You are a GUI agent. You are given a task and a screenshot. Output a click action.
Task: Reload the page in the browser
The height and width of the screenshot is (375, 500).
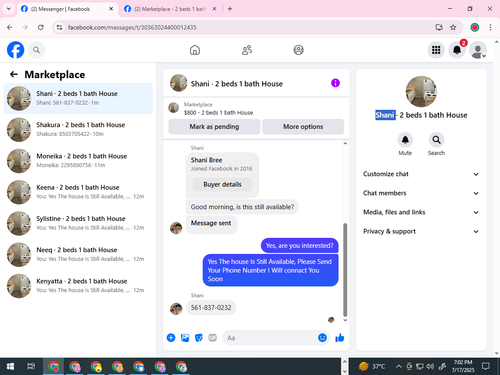click(41, 27)
